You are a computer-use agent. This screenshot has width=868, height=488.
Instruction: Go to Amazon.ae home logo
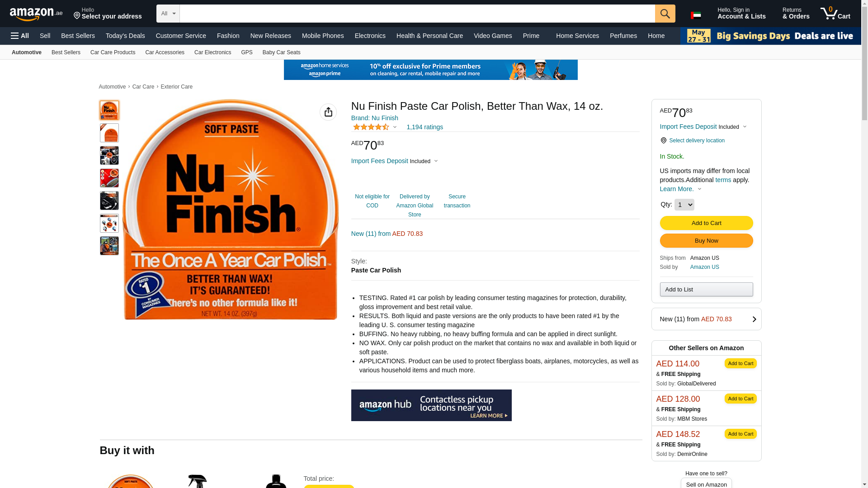tap(36, 14)
